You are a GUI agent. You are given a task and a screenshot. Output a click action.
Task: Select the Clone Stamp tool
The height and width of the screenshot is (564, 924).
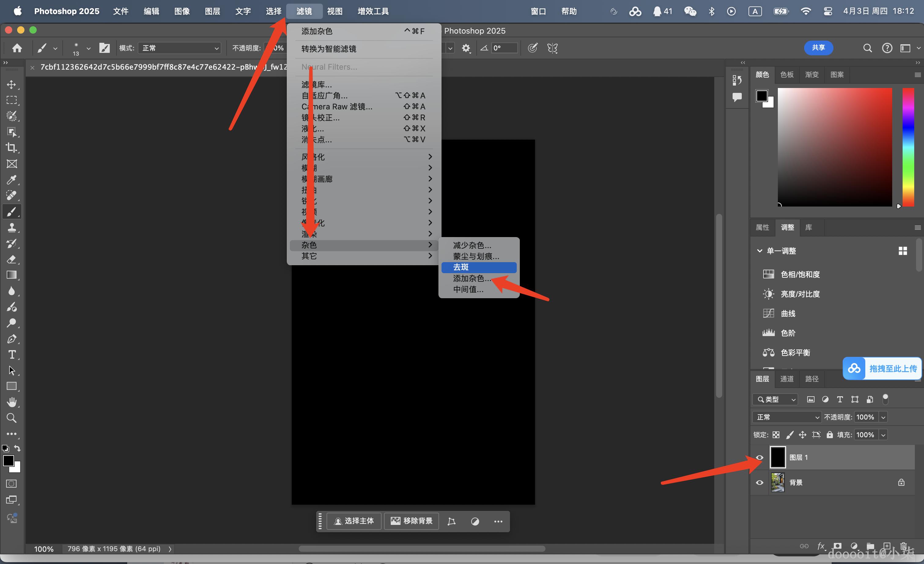pos(12,228)
